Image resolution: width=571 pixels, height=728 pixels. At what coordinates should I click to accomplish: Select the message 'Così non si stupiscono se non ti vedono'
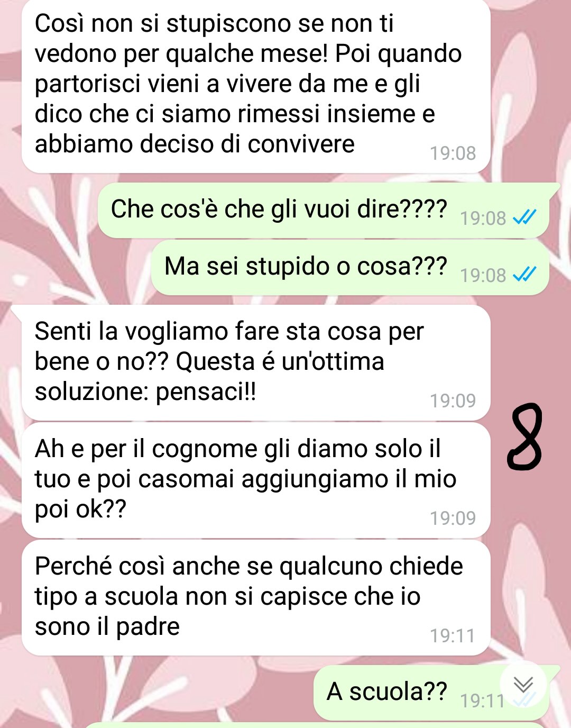click(x=256, y=86)
